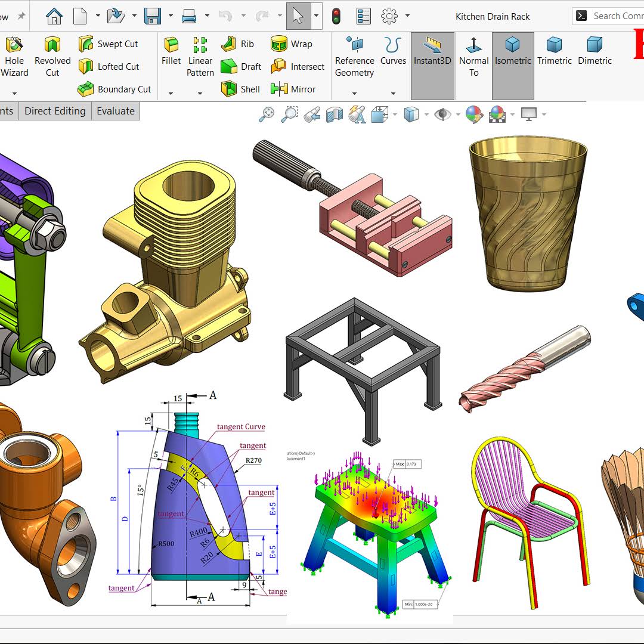Select the Mirror feature
This screenshot has height=644, width=644.
coord(293,89)
